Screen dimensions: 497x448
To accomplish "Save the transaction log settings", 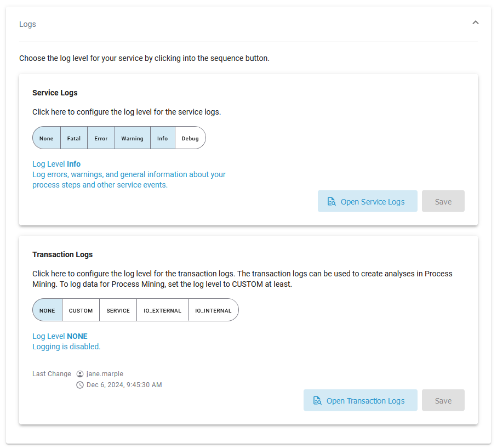I will tap(443, 401).
